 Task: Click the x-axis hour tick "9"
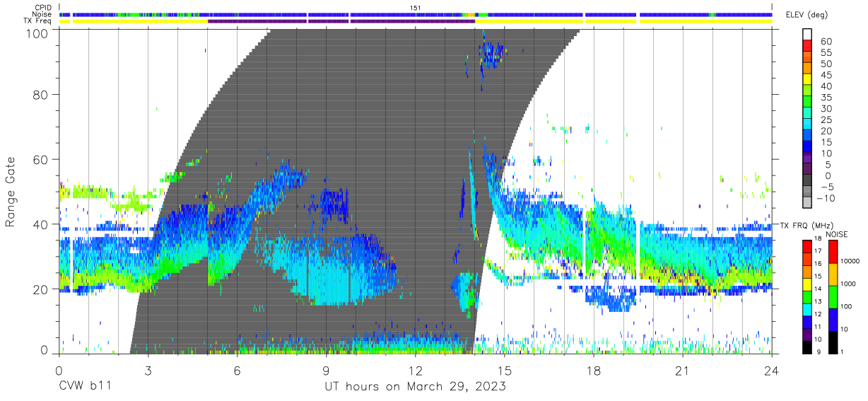[326, 371]
